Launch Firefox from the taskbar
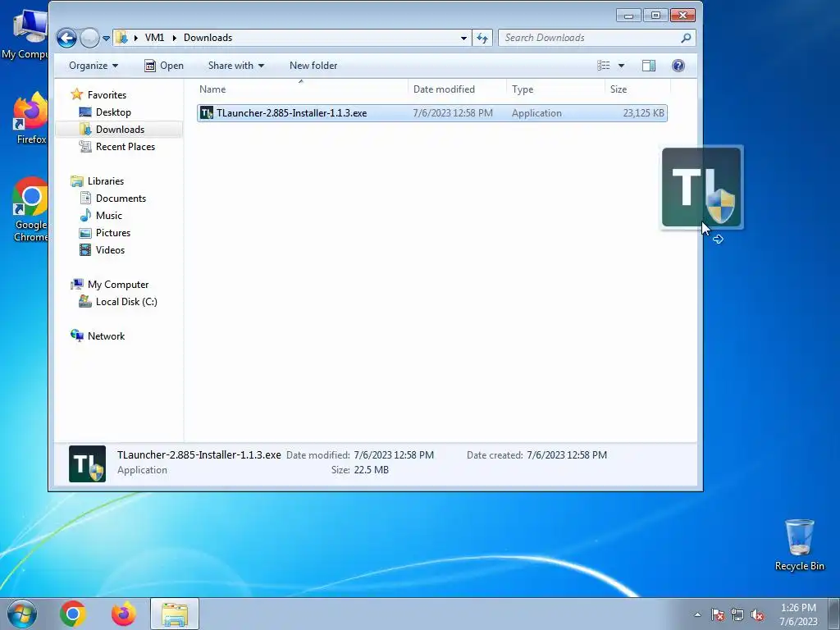Screen dimensions: 840x630 click(124, 614)
